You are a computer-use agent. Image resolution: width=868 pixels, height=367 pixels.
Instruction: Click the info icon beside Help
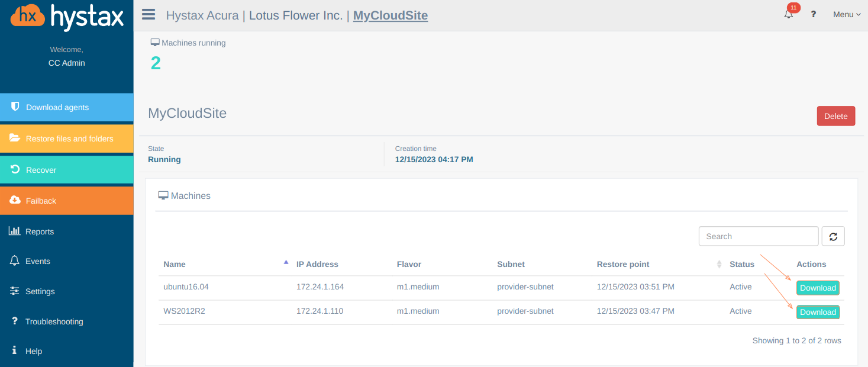pyautogui.click(x=14, y=350)
